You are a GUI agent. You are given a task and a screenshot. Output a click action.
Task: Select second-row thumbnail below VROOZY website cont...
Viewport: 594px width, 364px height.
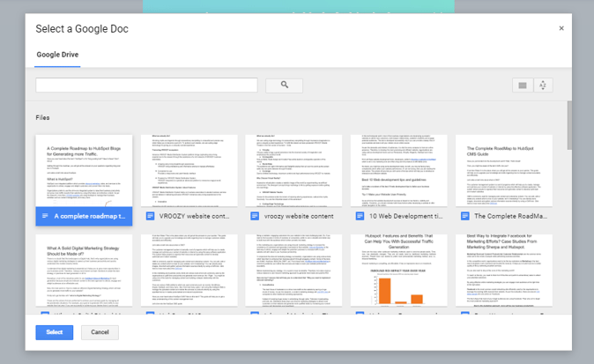pyautogui.click(x=189, y=271)
